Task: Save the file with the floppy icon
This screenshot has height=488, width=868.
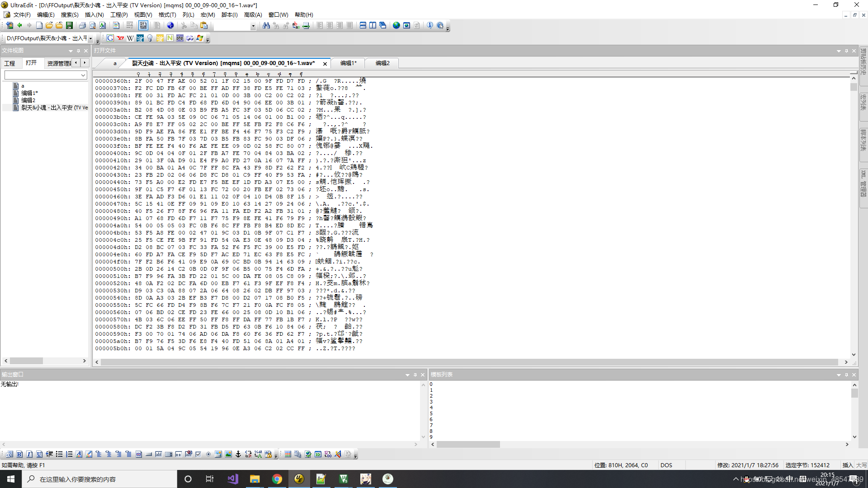Action: coord(69,25)
